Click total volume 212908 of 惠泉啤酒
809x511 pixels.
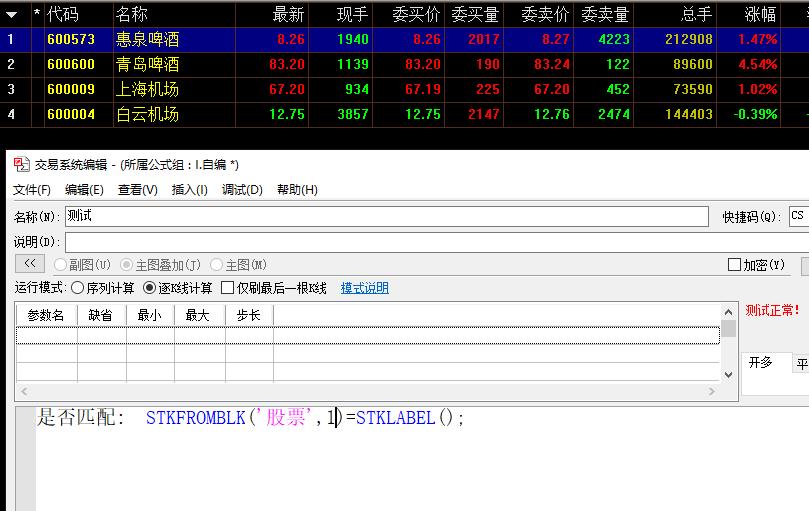pyautogui.click(x=689, y=39)
